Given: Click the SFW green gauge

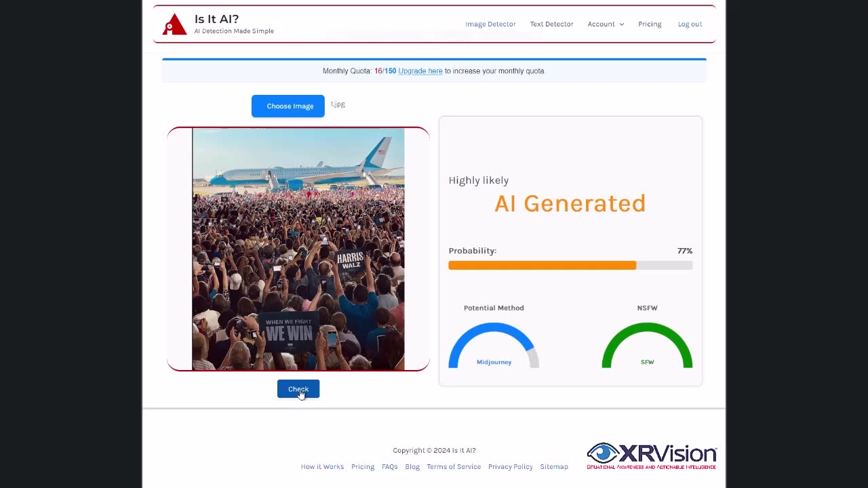Looking at the screenshot, I should [x=647, y=346].
